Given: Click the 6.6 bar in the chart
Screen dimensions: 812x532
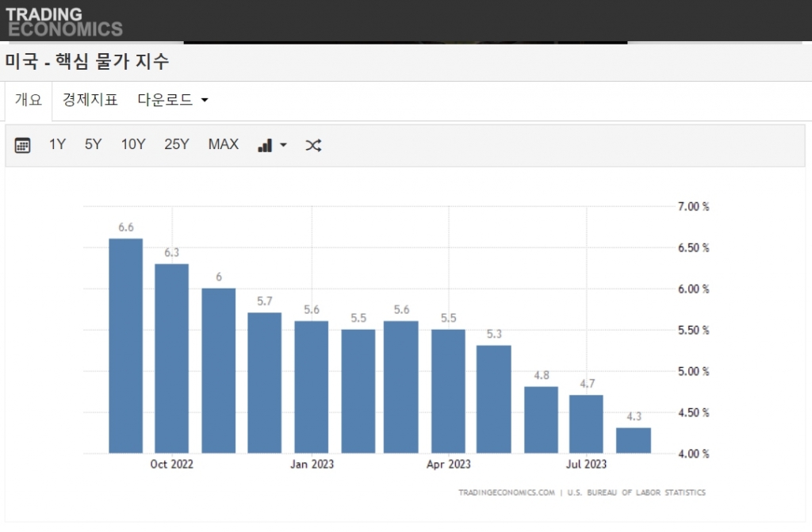Looking at the screenshot, I should point(126,345).
